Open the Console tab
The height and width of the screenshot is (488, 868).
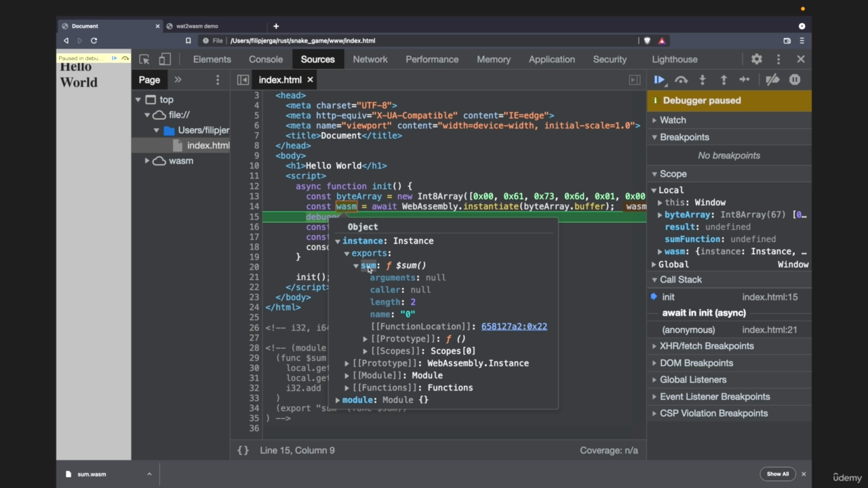coord(266,60)
